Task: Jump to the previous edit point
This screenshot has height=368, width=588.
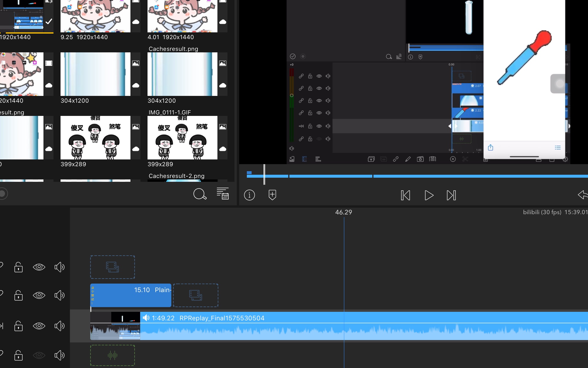Action: coord(405,195)
